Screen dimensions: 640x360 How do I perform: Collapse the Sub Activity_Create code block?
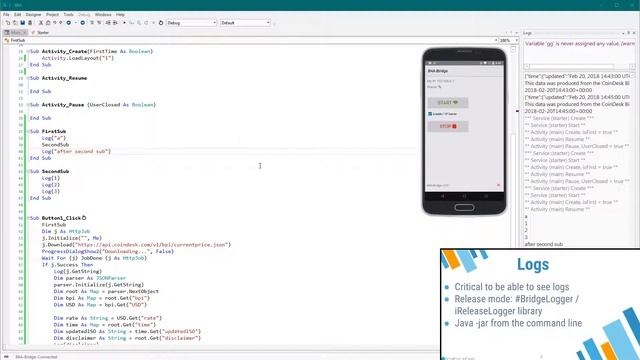(x=28, y=51)
